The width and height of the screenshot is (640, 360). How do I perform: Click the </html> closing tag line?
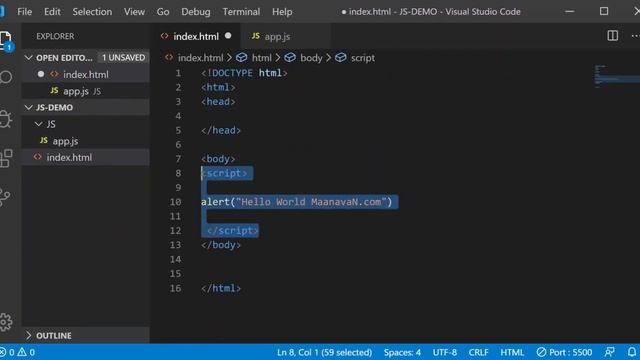coord(221,288)
